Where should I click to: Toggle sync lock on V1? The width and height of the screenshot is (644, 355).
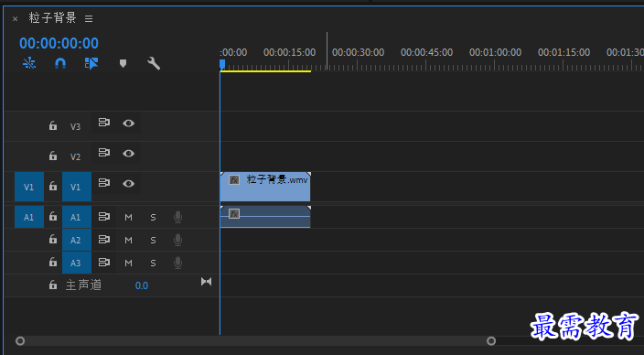104,183
